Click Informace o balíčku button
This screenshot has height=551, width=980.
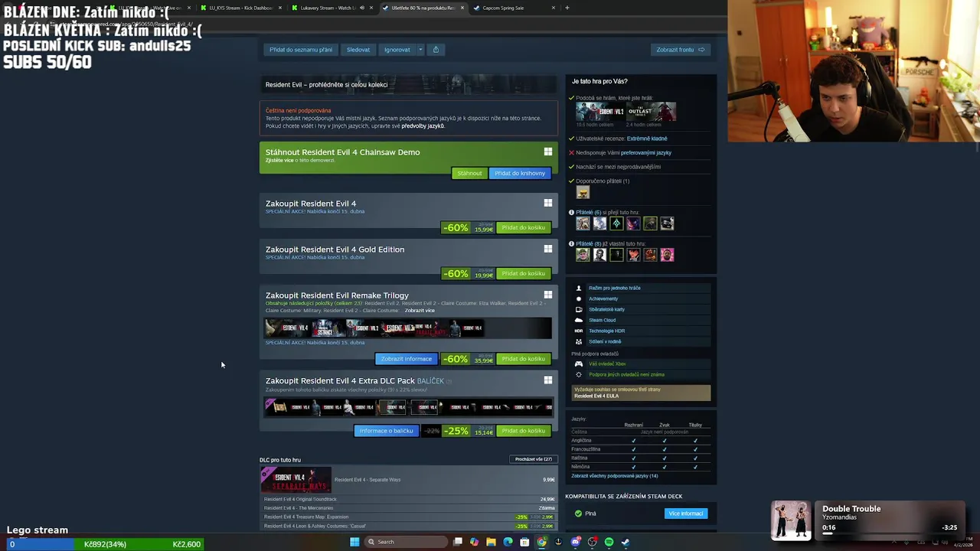(x=386, y=430)
